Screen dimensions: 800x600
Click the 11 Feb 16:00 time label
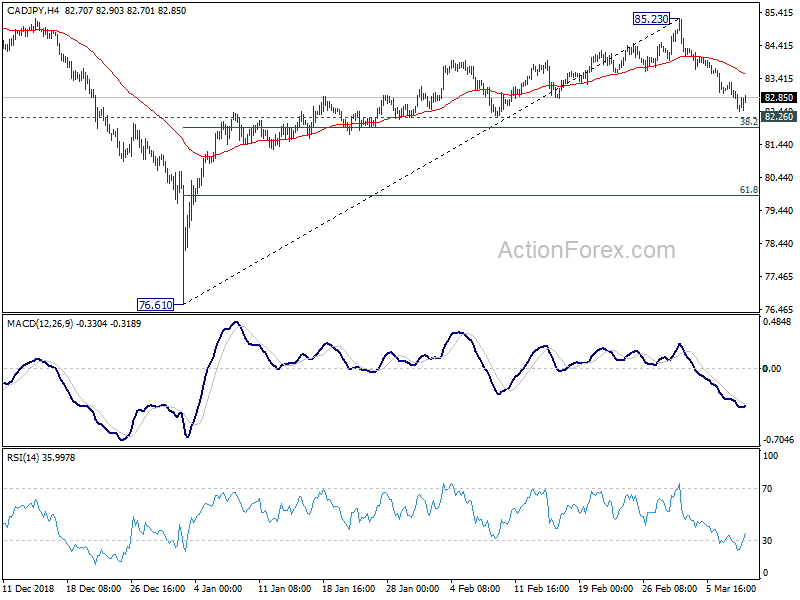(541, 588)
